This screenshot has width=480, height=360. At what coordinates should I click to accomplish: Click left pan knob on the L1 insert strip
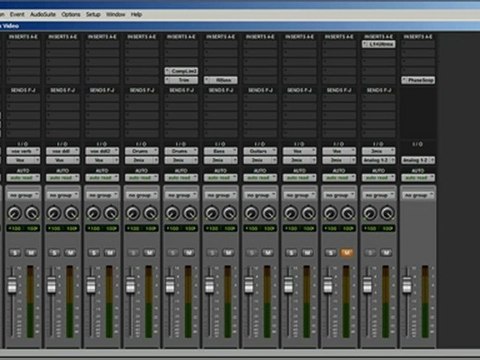(x=370, y=213)
